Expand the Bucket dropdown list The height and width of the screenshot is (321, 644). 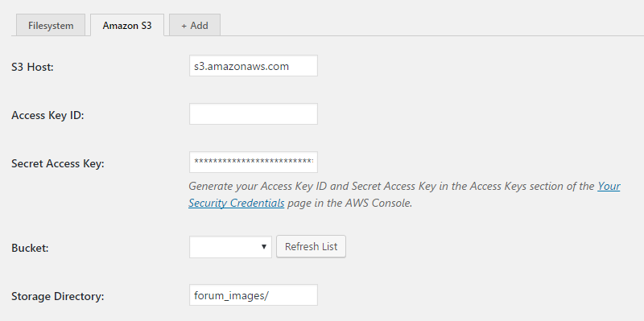(x=230, y=247)
